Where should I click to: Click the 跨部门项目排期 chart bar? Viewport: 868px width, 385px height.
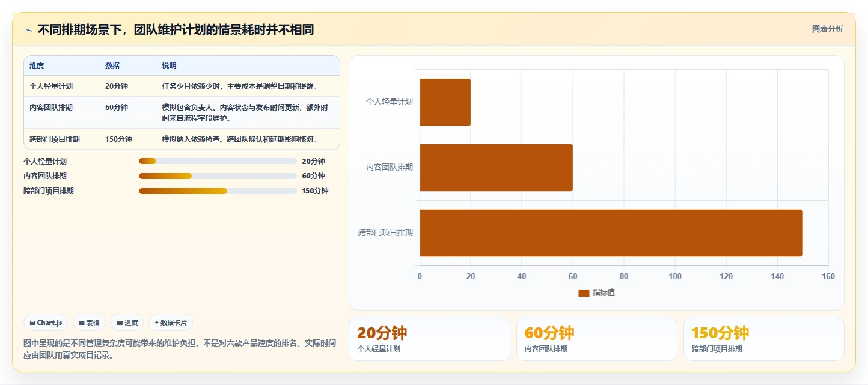tap(611, 233)
